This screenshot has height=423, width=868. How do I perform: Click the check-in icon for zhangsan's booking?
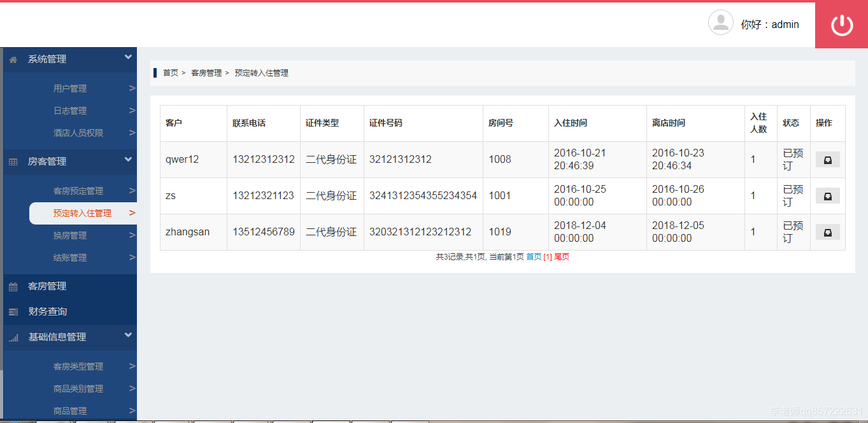click(827, 232)
